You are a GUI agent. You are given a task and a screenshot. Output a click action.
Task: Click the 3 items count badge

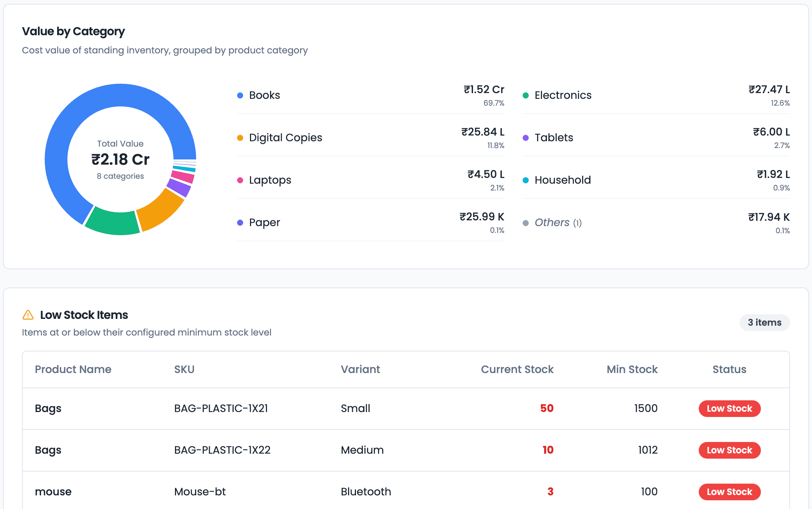click(765, 323)
